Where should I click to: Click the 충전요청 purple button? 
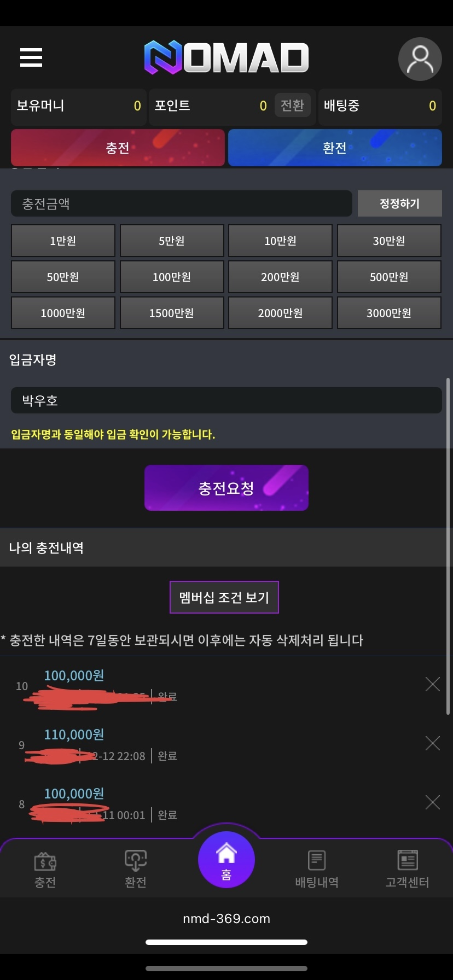pyautogui.click(x=226, y=488)
